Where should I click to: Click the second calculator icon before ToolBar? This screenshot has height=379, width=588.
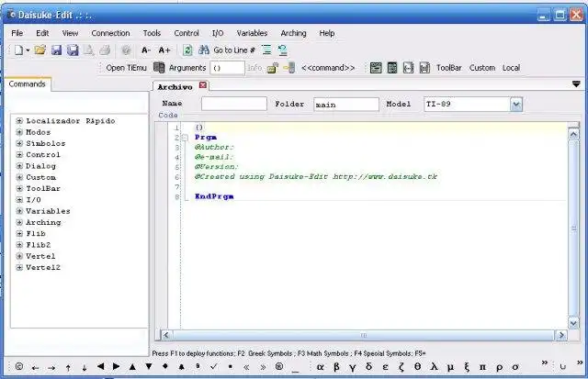pos(392,68)
